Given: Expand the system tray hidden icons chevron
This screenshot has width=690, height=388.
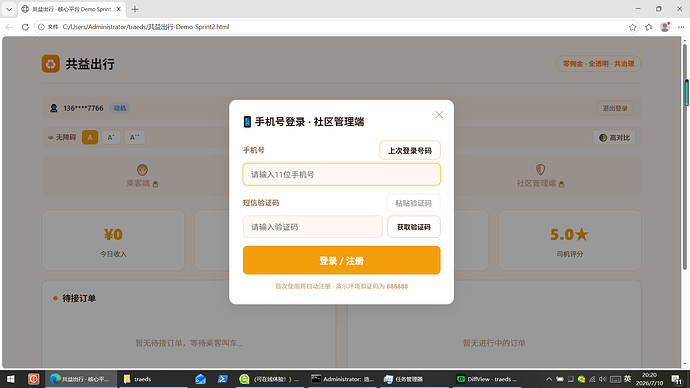Looking at the screenshot, I should (x=549, y=379).
